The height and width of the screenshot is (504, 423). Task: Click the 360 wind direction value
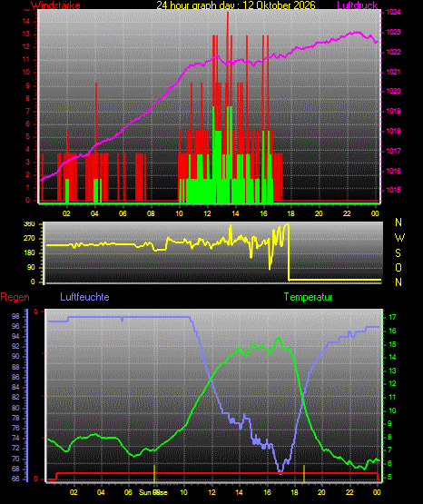tap(29, 224)
